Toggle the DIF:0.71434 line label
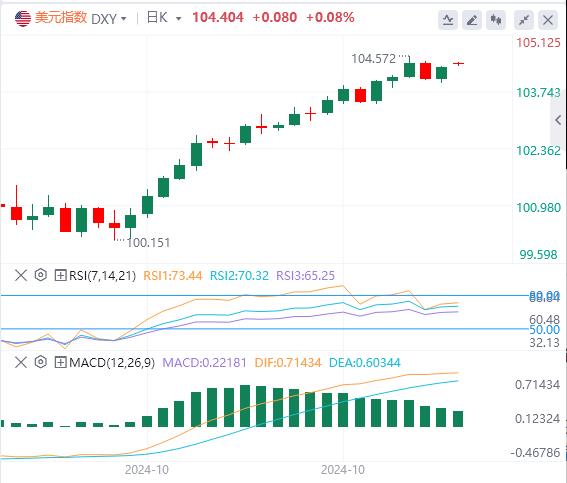Screen dimensions: 567x483 click(x=288, y=363)
